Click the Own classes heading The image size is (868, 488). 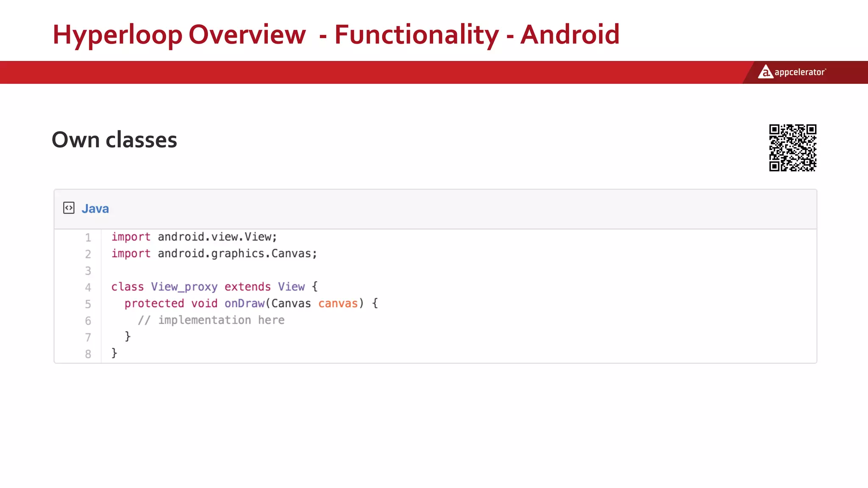coord(114,140)
